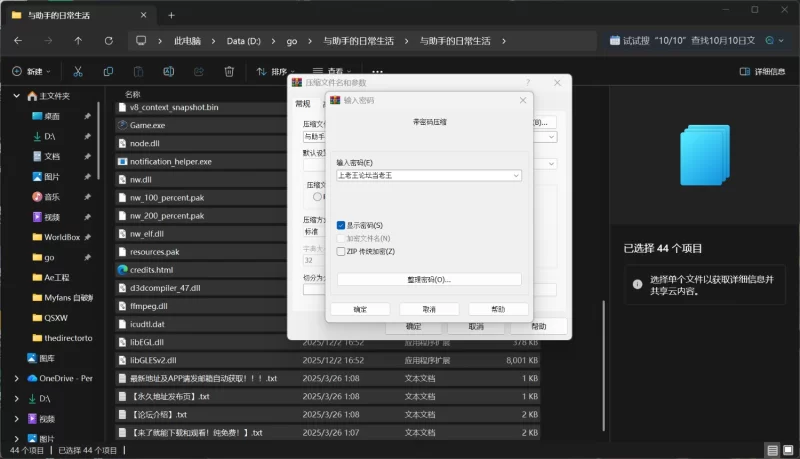Open a new Explorer tab with plus
Viewport: 800px width, 459px height.
point(171,15)
